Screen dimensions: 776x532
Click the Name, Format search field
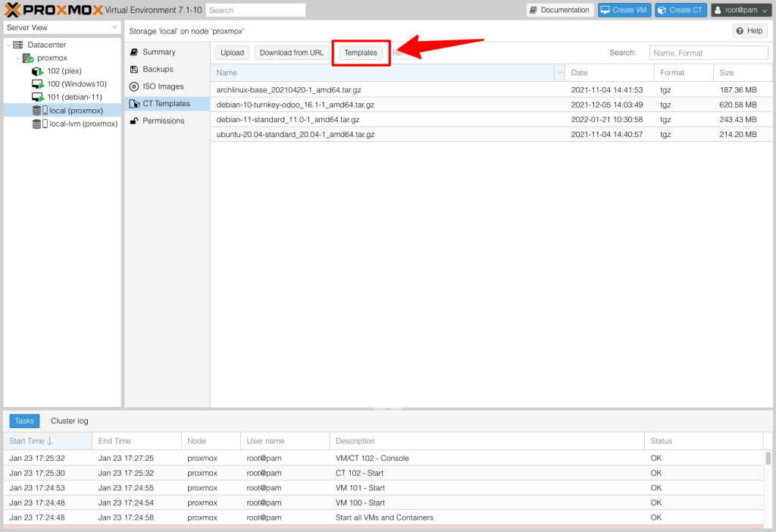(709, 53)
